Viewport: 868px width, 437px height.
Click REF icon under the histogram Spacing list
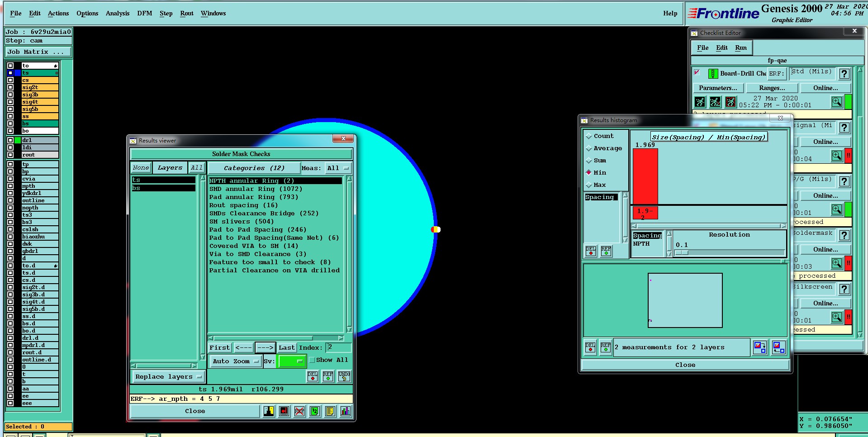pyautogui.click(x=606, y=251)
